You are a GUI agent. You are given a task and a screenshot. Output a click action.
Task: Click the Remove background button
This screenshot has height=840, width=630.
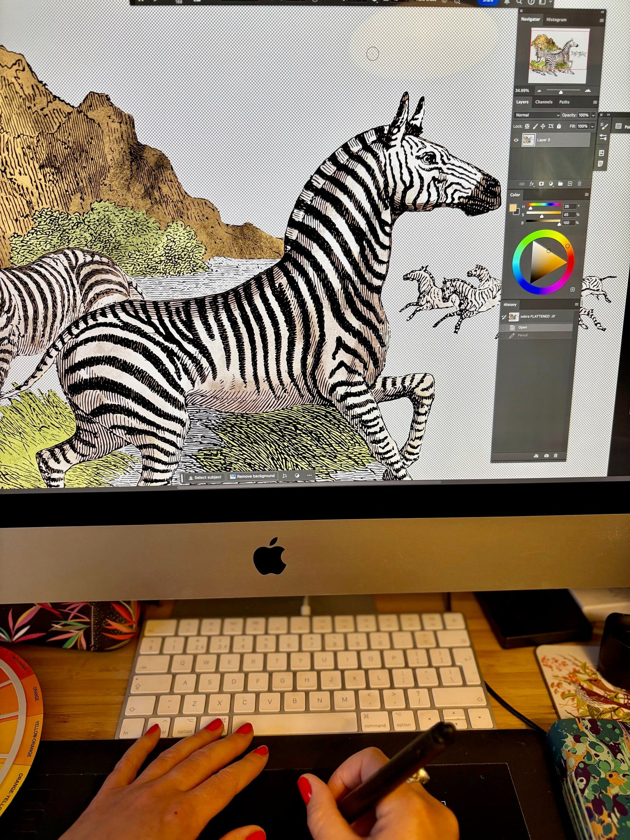point(252,476)
